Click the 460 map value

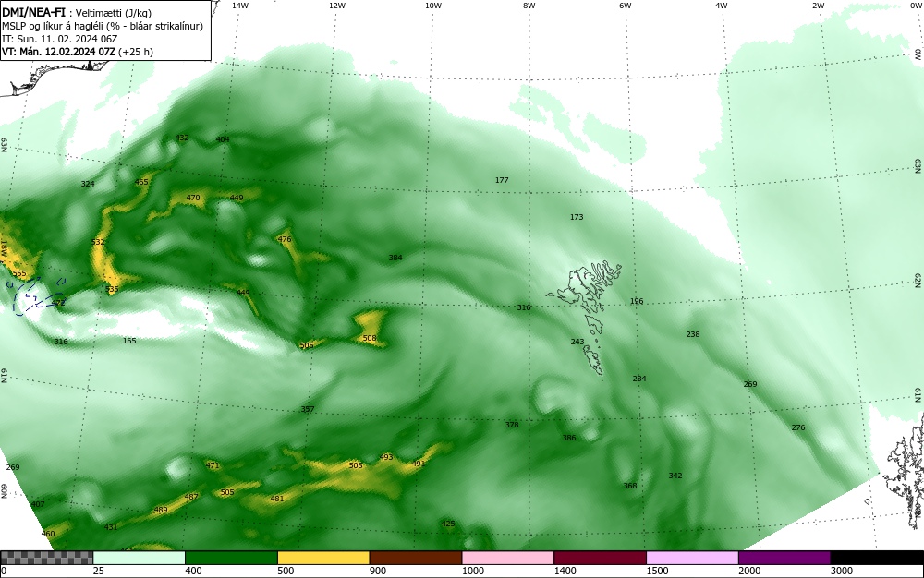(x=48, y=535)
